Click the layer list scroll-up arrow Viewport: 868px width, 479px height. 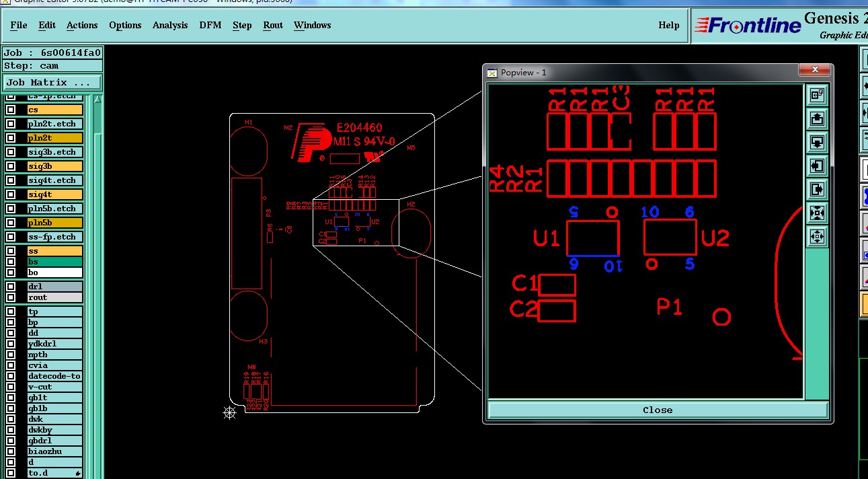click(97, 99)
